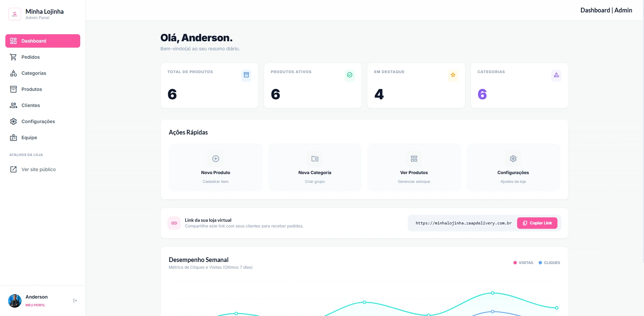Select the store URL text field
The height and width of the screenshot is (316, 644).
pos(463,223)
